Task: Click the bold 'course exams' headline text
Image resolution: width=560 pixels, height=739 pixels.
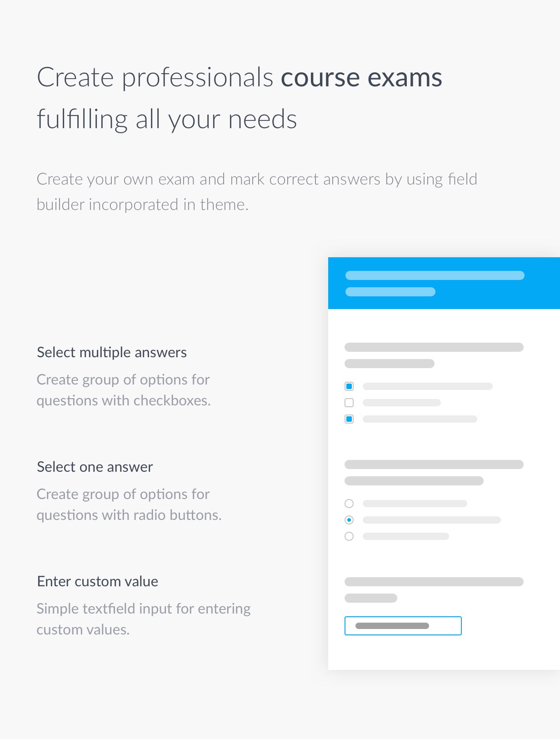Action: 361,77
